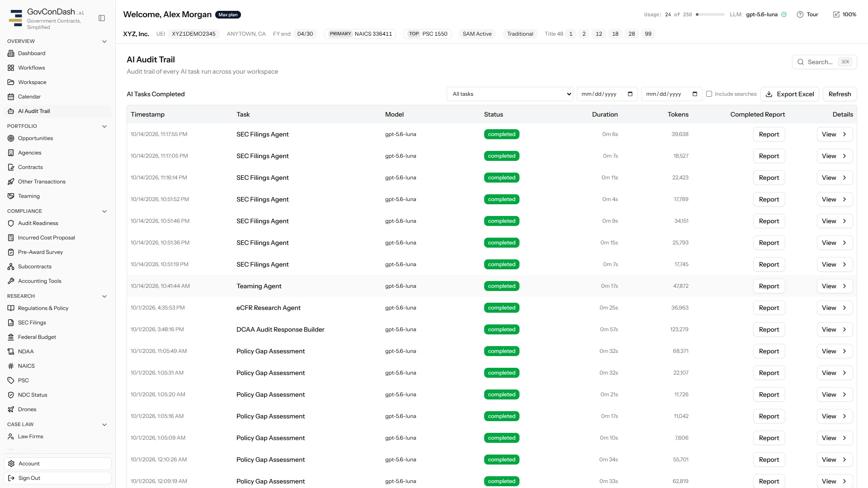
Task: View details of DCAA Audit Response Builder
Action: [835, 329]
